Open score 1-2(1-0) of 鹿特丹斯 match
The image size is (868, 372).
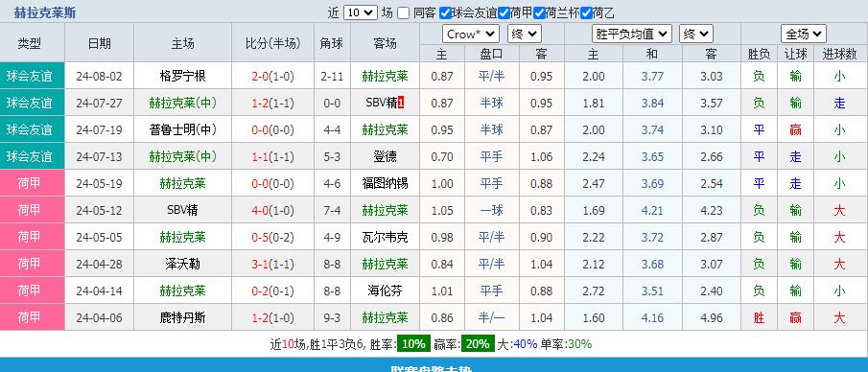(273, 317)
